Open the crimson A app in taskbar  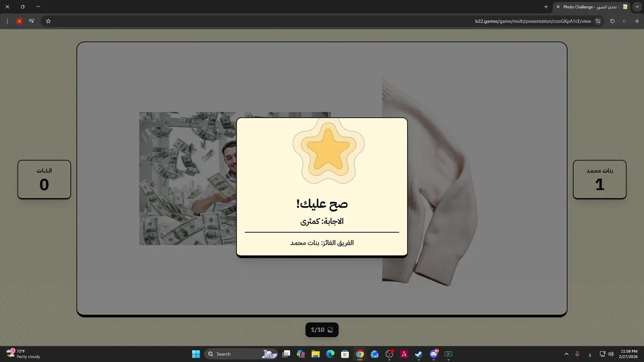point(404,354)
